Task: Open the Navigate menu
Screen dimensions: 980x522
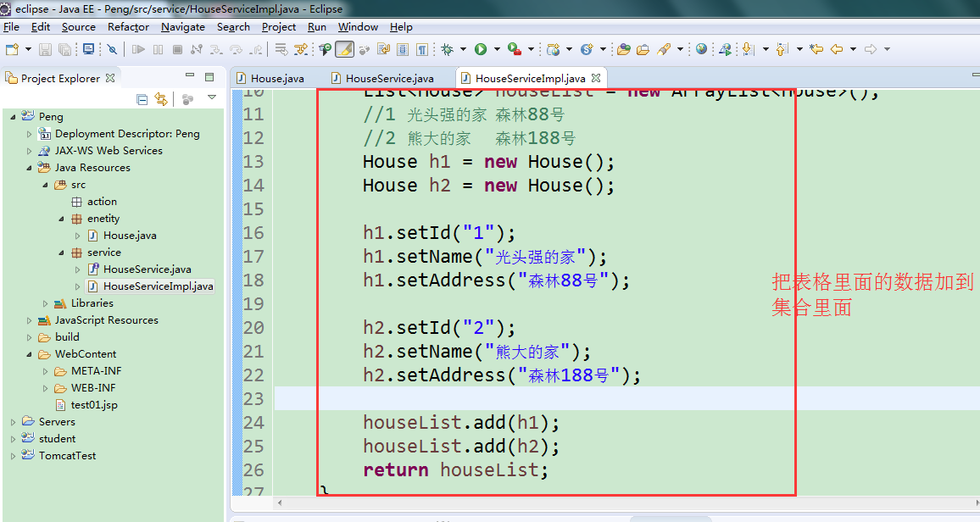Action: 183,27
